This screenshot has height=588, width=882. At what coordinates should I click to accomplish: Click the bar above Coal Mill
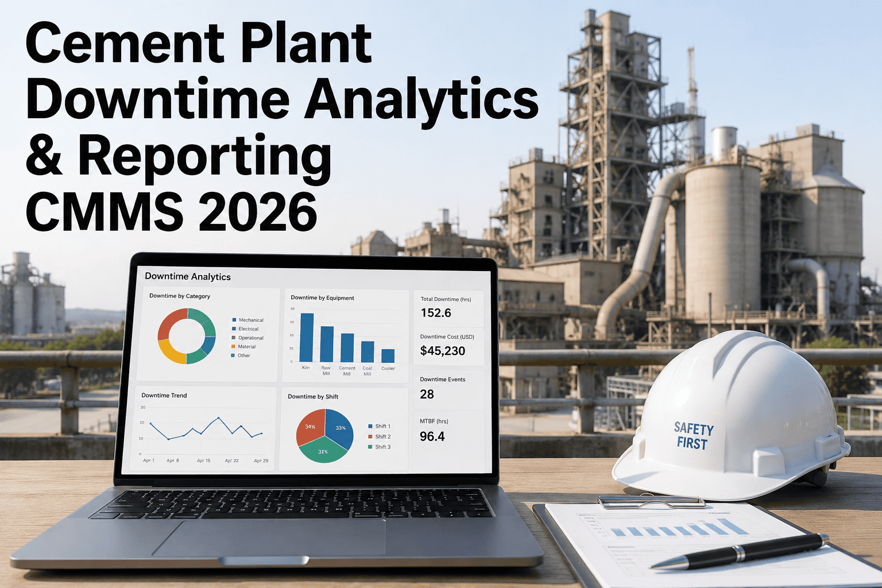(x=367, y=351)
